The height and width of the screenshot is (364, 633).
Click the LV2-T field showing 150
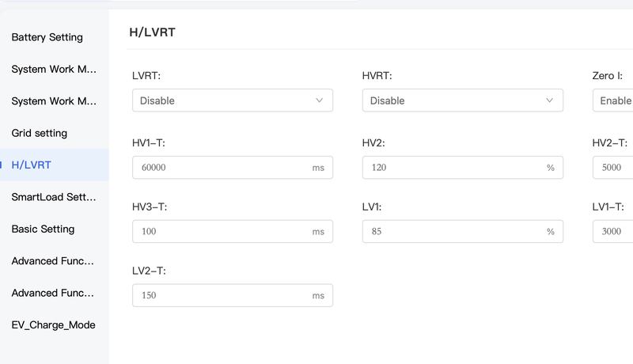click(x=233, y=295)
